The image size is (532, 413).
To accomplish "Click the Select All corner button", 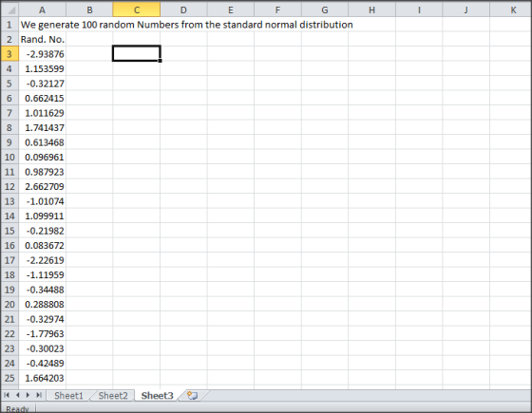I will (9, 9).
